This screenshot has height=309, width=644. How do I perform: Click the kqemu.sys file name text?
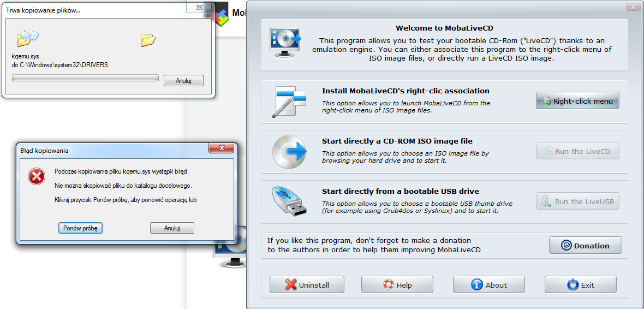click(26, 56)
